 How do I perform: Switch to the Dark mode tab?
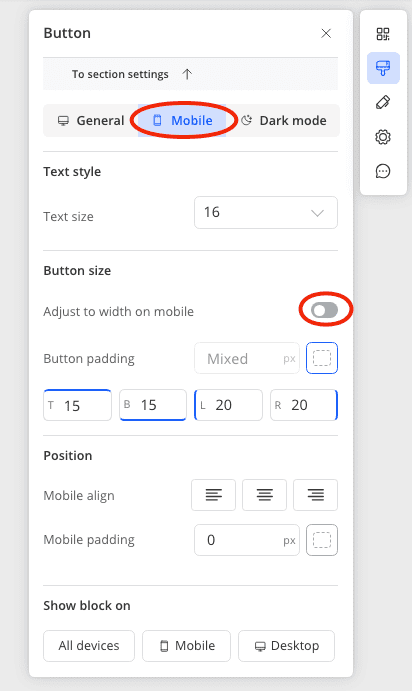tap(284, 120)
